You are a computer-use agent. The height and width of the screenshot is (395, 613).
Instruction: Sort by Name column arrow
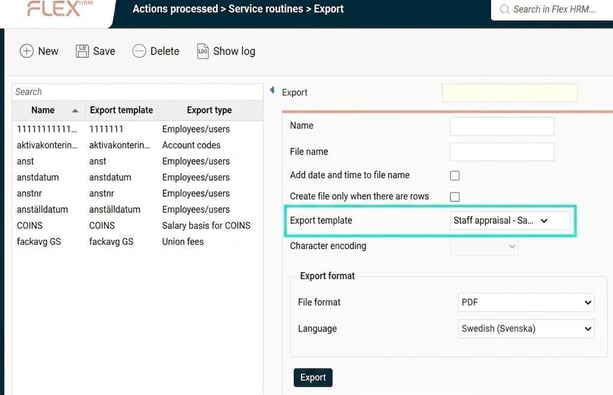(x=75, y=111)
